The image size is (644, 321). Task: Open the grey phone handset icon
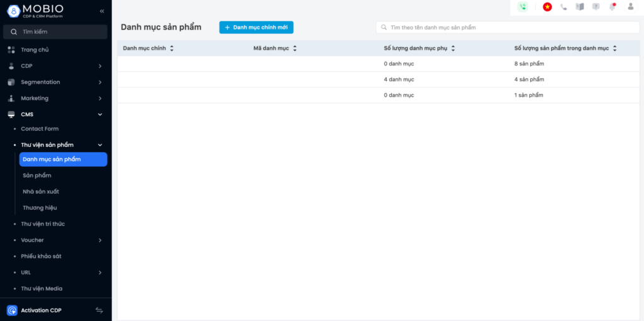click(x=563, y=7)
